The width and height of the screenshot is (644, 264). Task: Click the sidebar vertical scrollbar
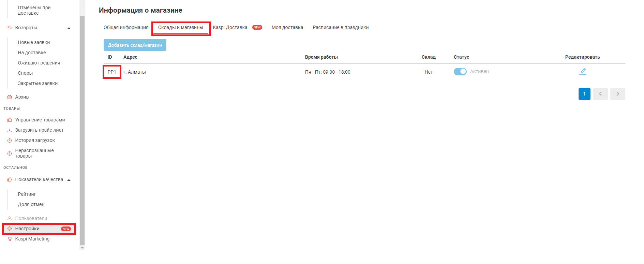pos(82,130)
